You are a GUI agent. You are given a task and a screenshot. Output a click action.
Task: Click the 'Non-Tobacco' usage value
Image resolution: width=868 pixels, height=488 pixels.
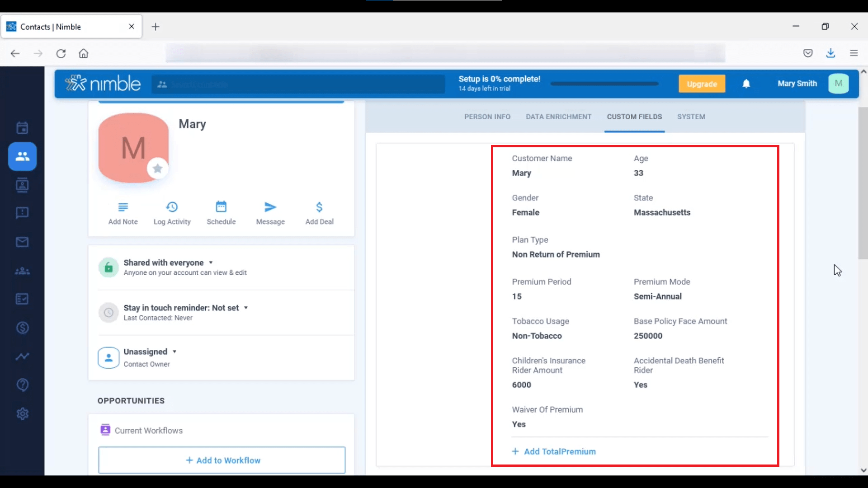tap(537, 336)
